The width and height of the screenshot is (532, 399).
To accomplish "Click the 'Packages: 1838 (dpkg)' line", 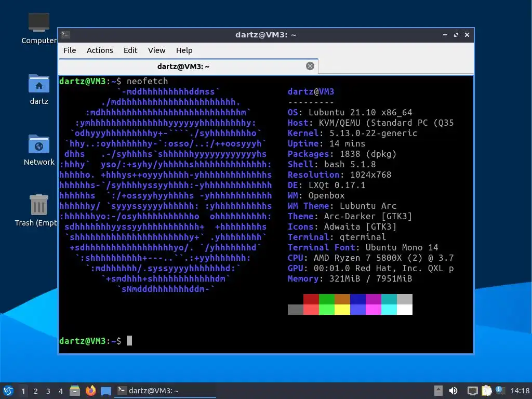I will [x=342, y=154].
